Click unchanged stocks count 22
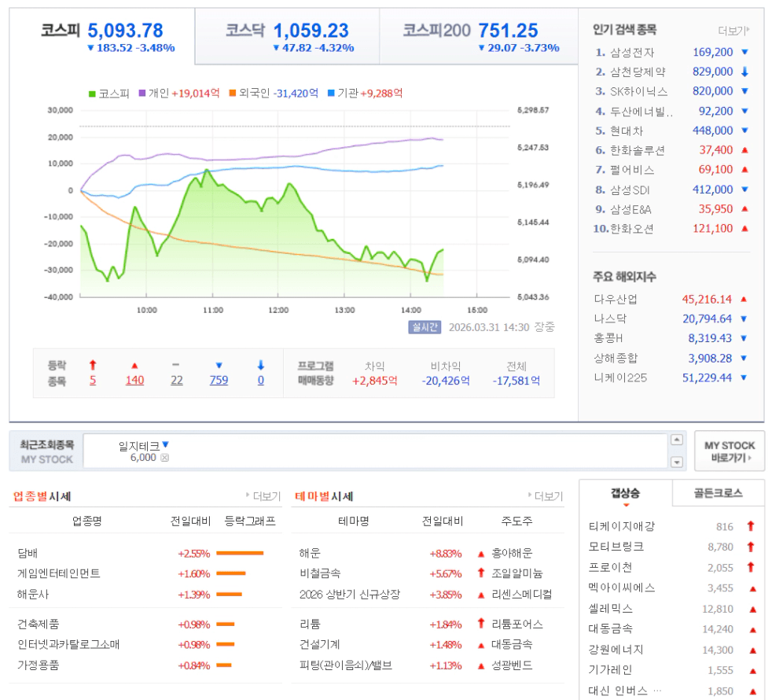Screen dimensions: 772x700 click(x=177, y=381)
